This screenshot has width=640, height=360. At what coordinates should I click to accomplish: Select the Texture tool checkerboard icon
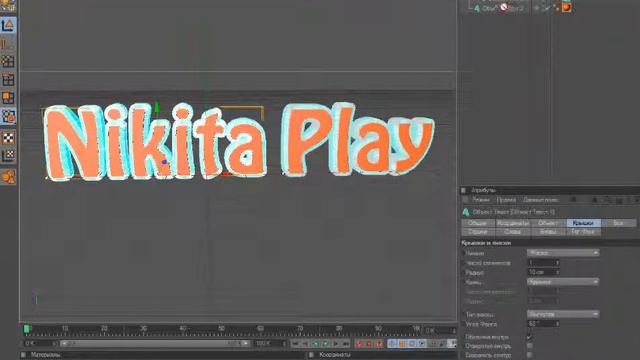(8, 138)
